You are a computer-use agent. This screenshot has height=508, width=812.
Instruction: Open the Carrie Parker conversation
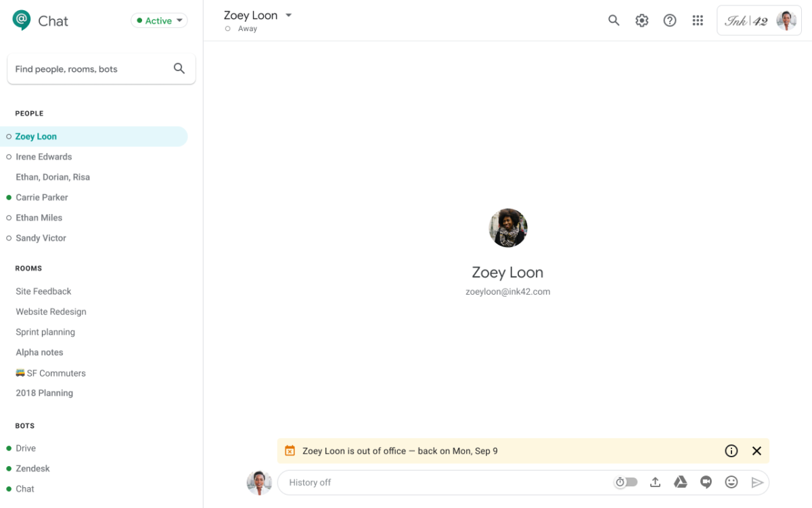click(x=42, y=197)
